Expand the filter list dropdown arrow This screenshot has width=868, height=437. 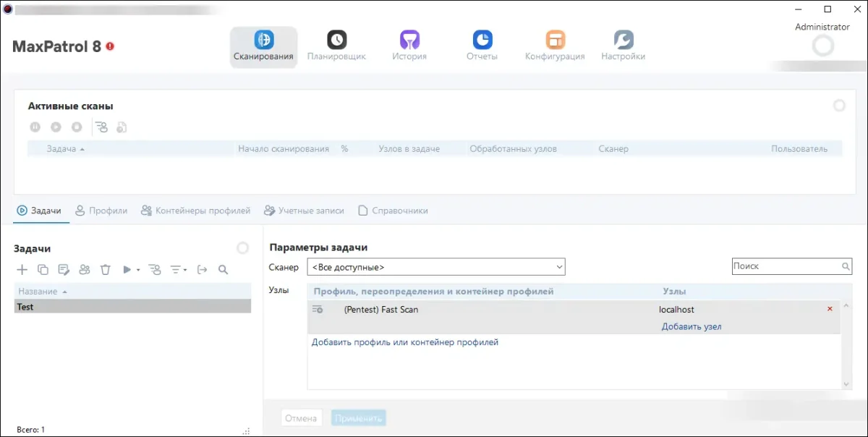coord(185,270)
